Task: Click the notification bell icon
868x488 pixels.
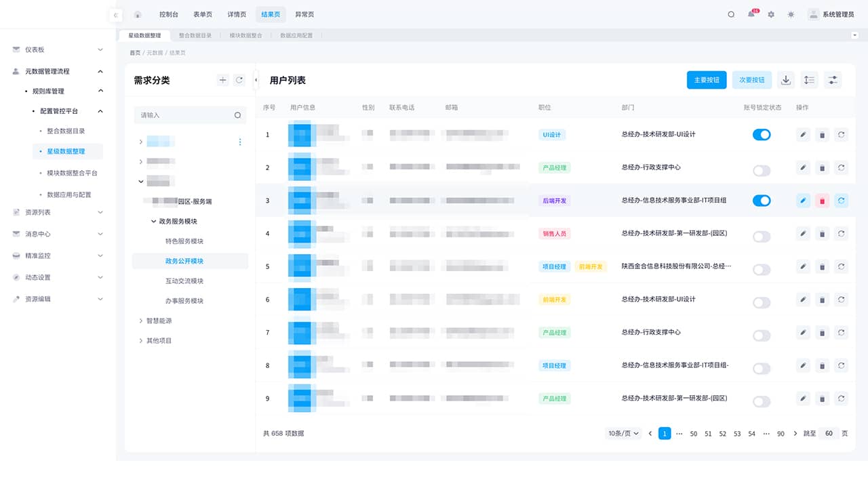Action: [751, 14]
